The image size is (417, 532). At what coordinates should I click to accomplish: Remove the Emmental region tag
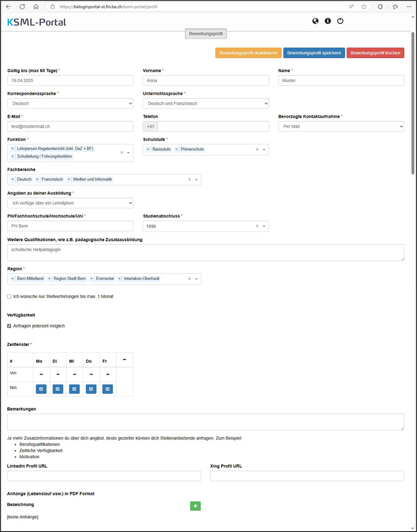coord(92,278)
